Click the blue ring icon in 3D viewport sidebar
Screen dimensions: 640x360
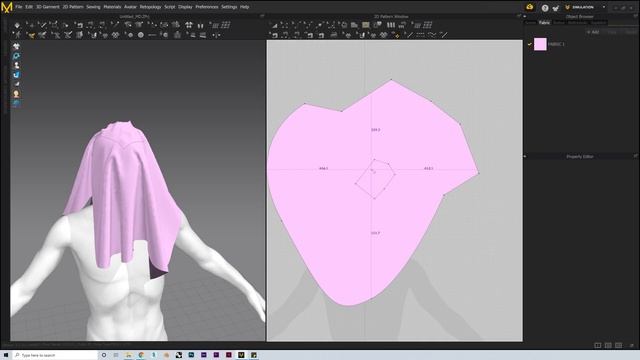click(x=16, y=56)
